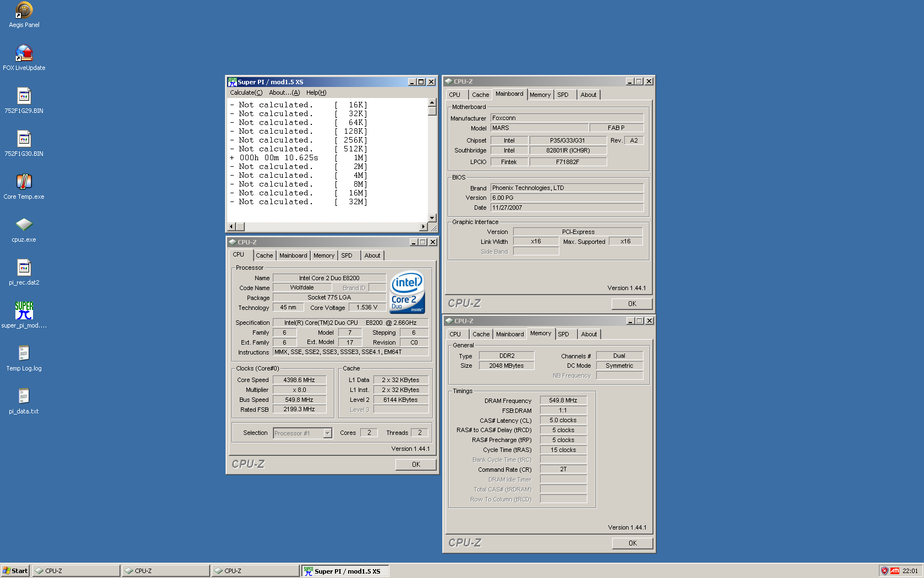Viewport: 924px width, 578px height.
Task: Click the Windows Start button
Action: pyautogui.click(x=15, y=571)
